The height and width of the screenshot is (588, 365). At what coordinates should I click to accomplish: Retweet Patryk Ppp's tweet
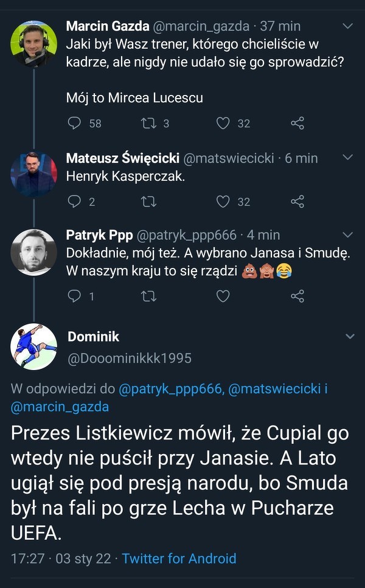click(x=148, y=296)
